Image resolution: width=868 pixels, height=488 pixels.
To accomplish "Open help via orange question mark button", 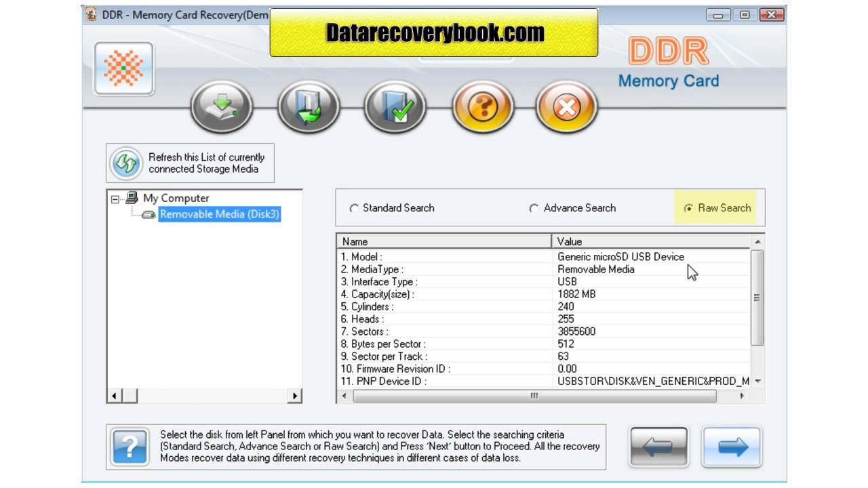I will (481, 107).
